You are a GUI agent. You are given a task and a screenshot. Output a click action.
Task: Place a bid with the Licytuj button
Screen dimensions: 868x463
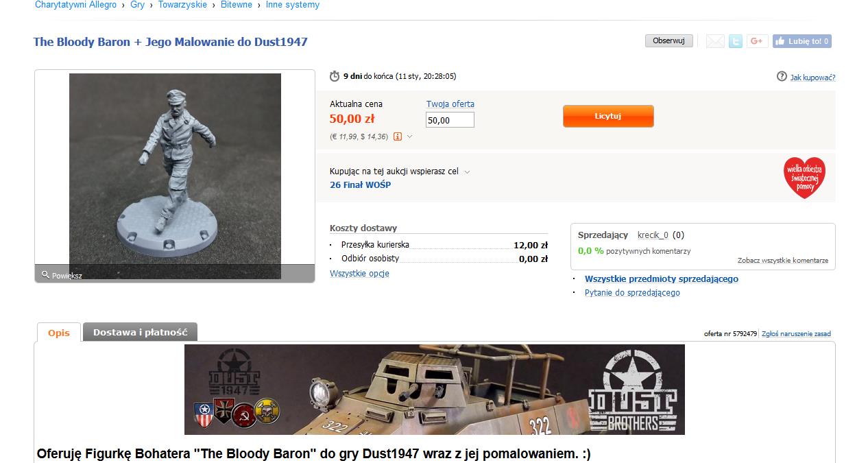[608, 116]
